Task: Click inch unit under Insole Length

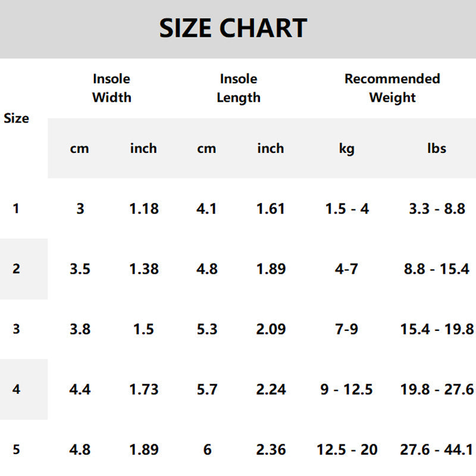Action: coord(271,149)
